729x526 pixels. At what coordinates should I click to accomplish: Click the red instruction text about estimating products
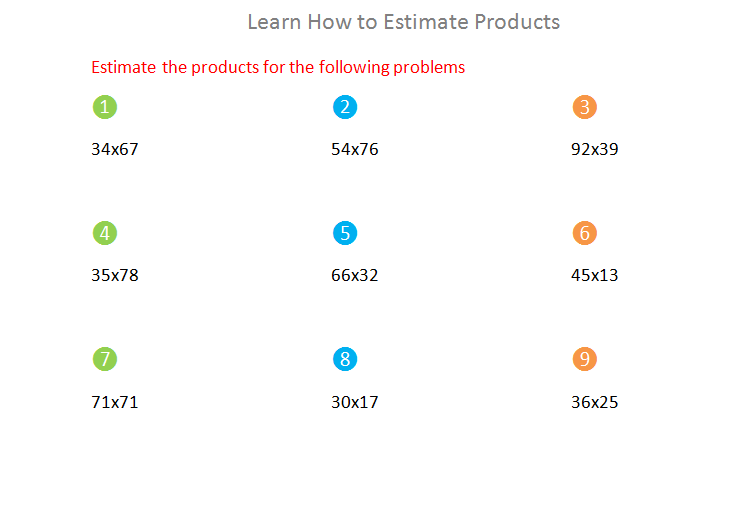coord(278,68)
